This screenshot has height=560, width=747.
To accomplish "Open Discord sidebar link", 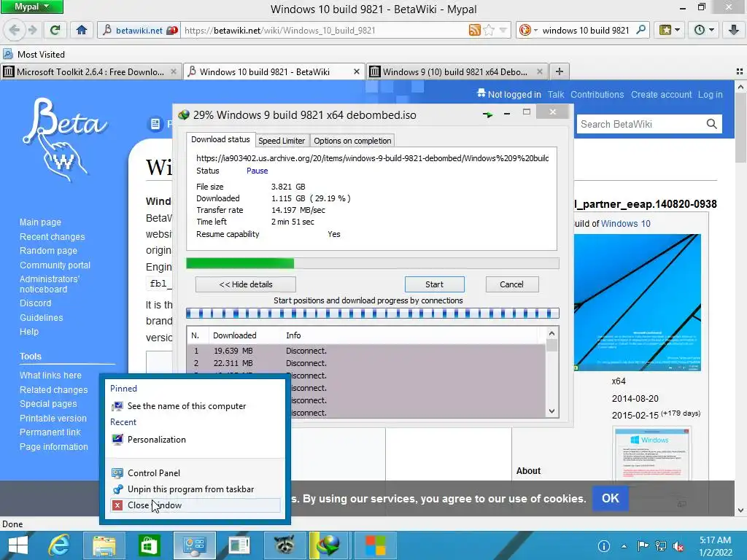I will 35,303.
